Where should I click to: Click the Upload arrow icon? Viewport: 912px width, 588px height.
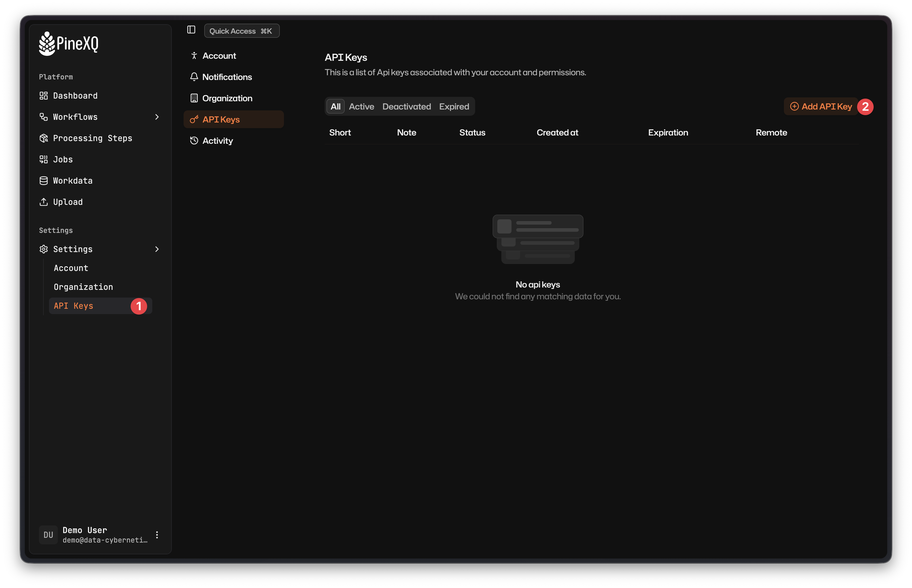(x=43, y=202)
